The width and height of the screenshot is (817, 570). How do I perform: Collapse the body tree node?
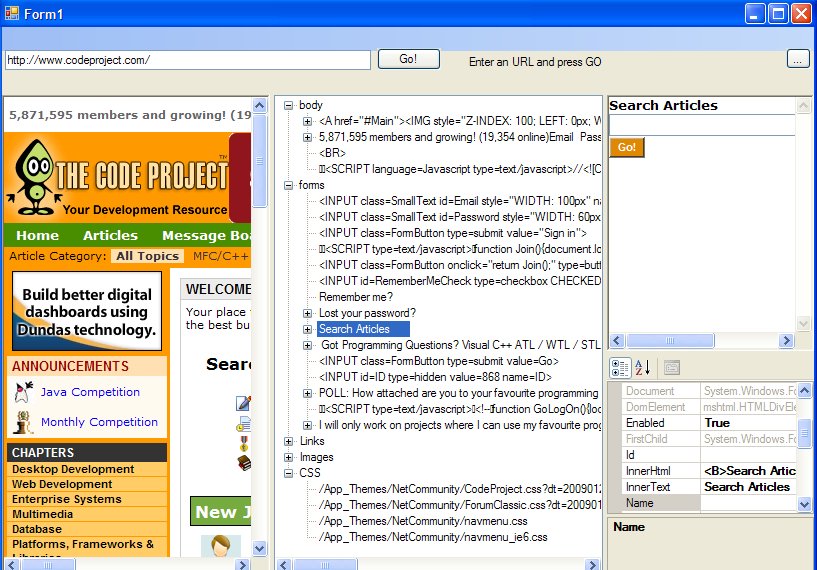point(288,105)
